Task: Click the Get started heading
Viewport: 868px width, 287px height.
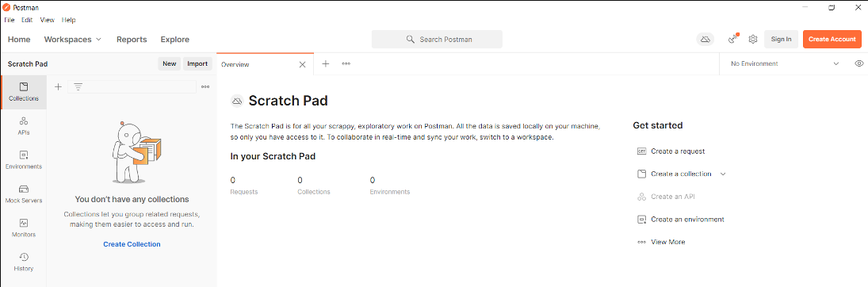Action: (658, 125)
